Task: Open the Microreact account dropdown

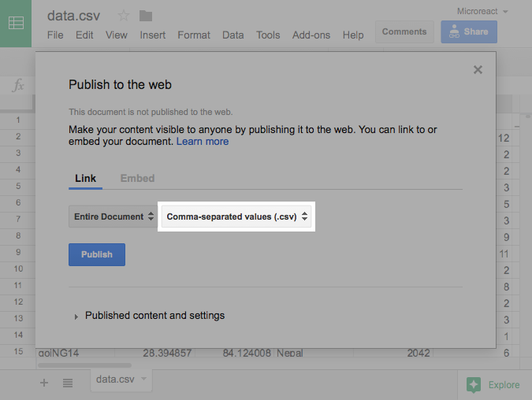Action: (x=482, y=11)
